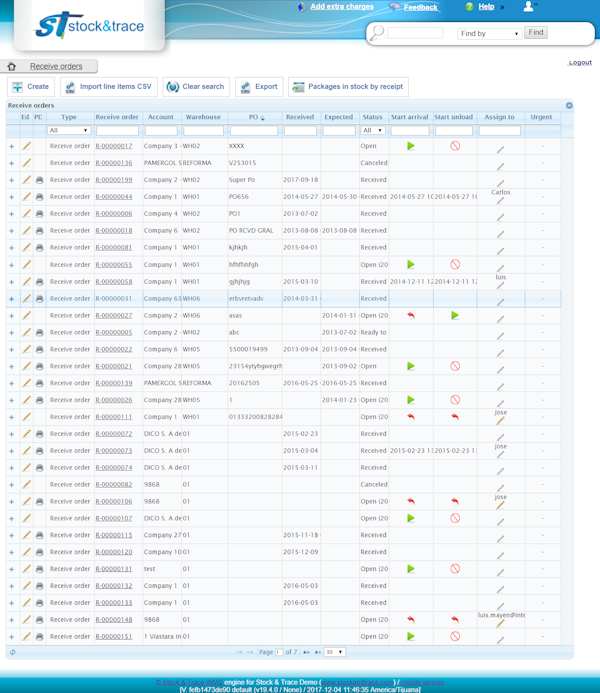Undo start arrival for R-00000027
The height and width of the screenshot is (693, 600).
coord(411,315)
